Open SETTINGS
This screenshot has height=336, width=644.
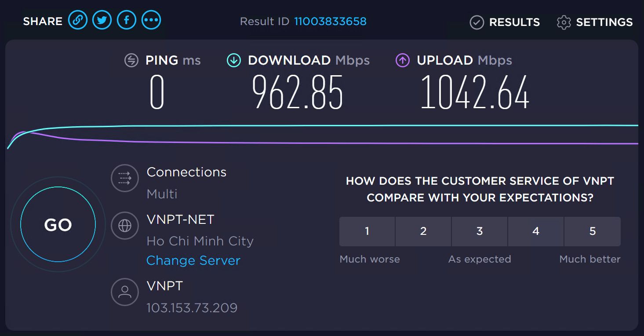pos(595,22)
